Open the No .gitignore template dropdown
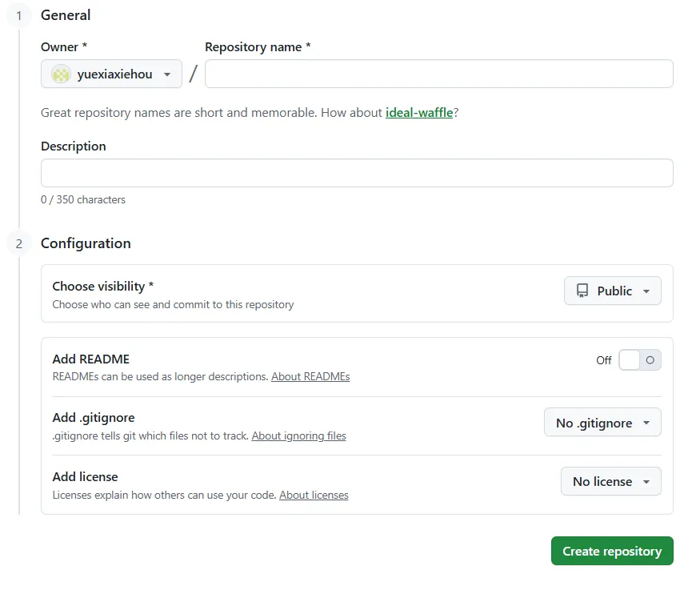This screenshot has height=606, width=700. click(x=602, y=423)
